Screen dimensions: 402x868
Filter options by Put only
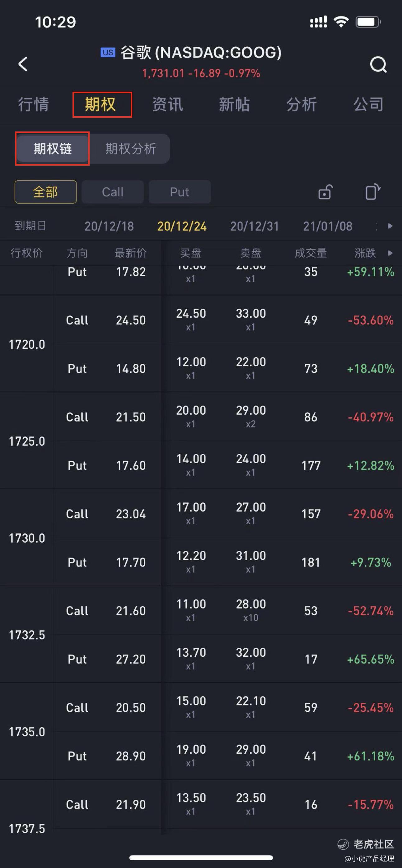(x=180, y=192)
